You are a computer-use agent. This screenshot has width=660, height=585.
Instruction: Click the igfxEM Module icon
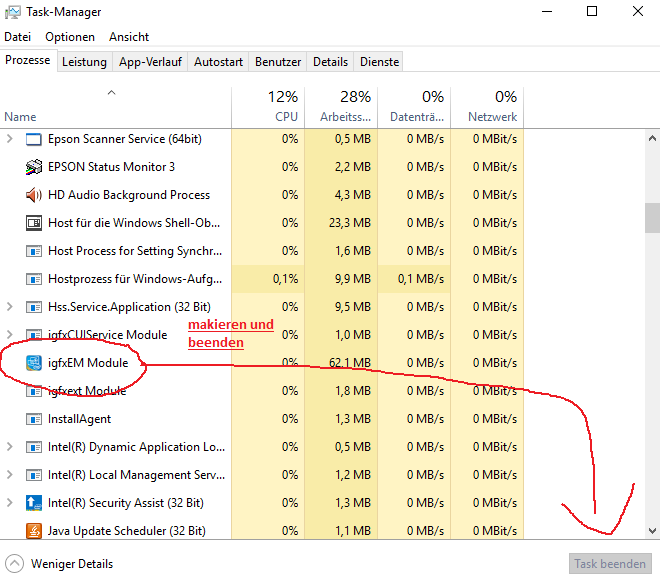(x=33, y=363)
